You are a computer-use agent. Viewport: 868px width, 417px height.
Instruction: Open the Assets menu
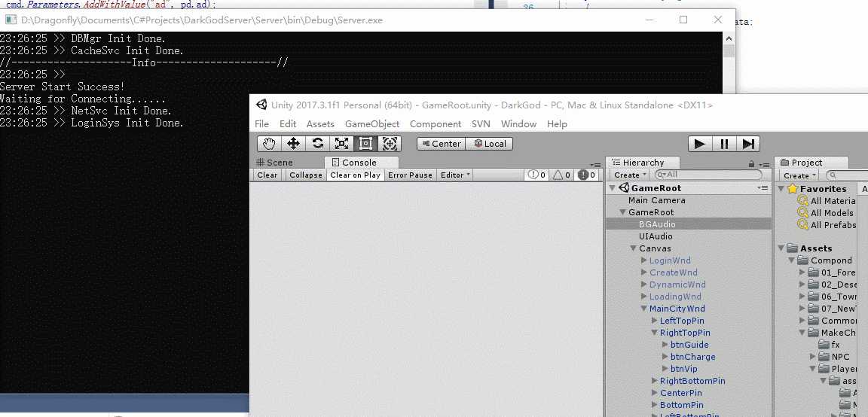pyautogui.click(x=320, y=124)
